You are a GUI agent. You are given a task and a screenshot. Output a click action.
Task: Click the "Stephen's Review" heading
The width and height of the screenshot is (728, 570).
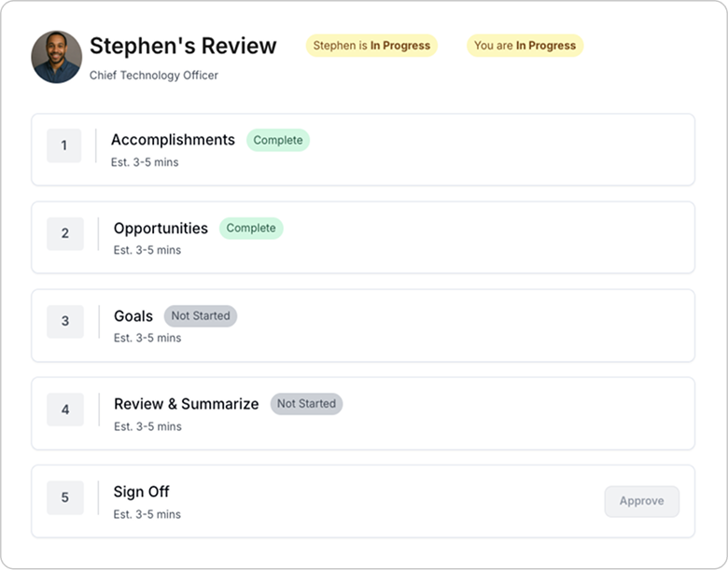pyautogui.click(x=183, y=46)
